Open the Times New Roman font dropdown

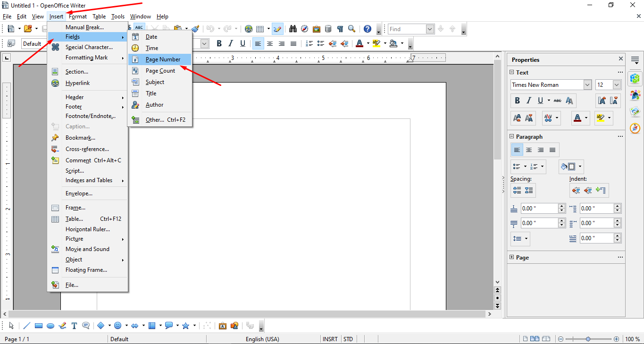586,84
